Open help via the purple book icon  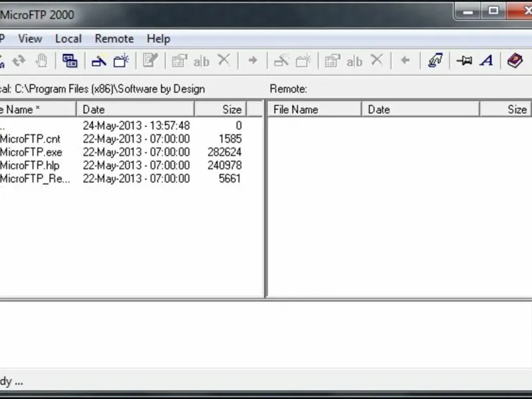pyautogui.click(x=515, y=61)
